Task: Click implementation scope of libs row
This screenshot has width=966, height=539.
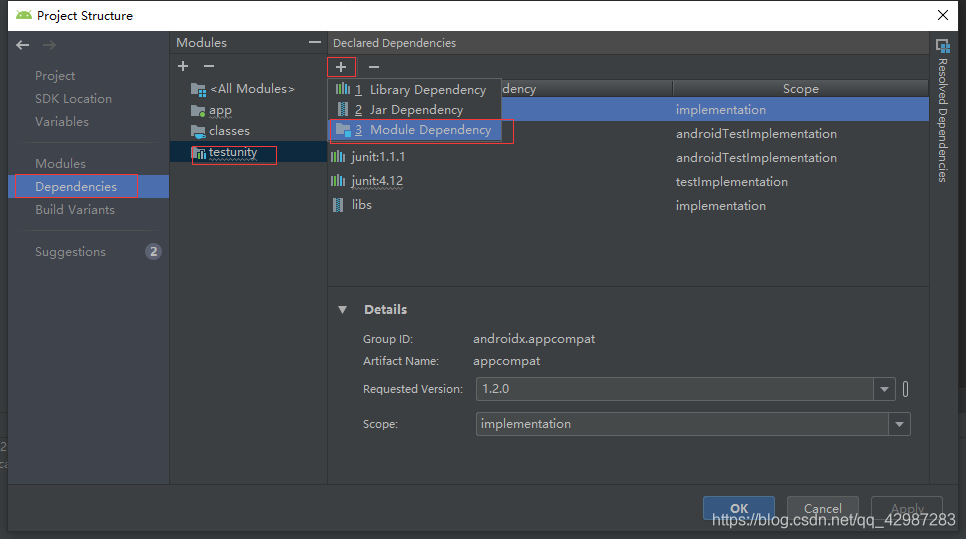Action: click(x=720, y=206)
